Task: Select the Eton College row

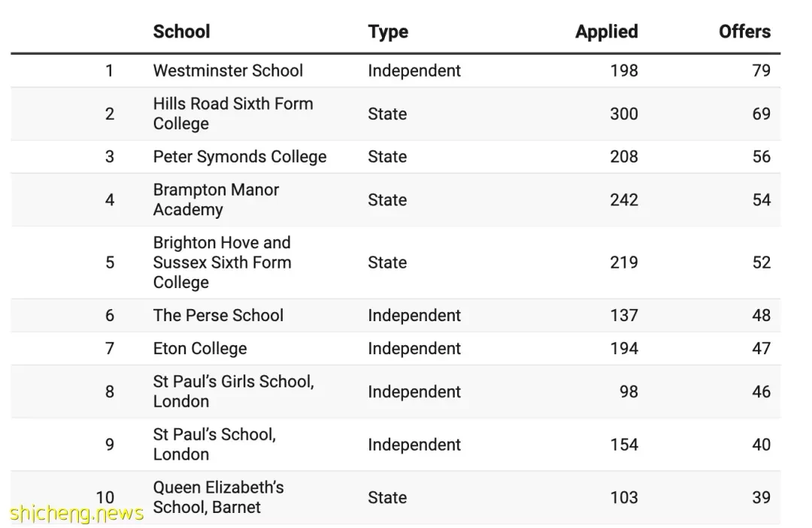Action: pos(395,348)
